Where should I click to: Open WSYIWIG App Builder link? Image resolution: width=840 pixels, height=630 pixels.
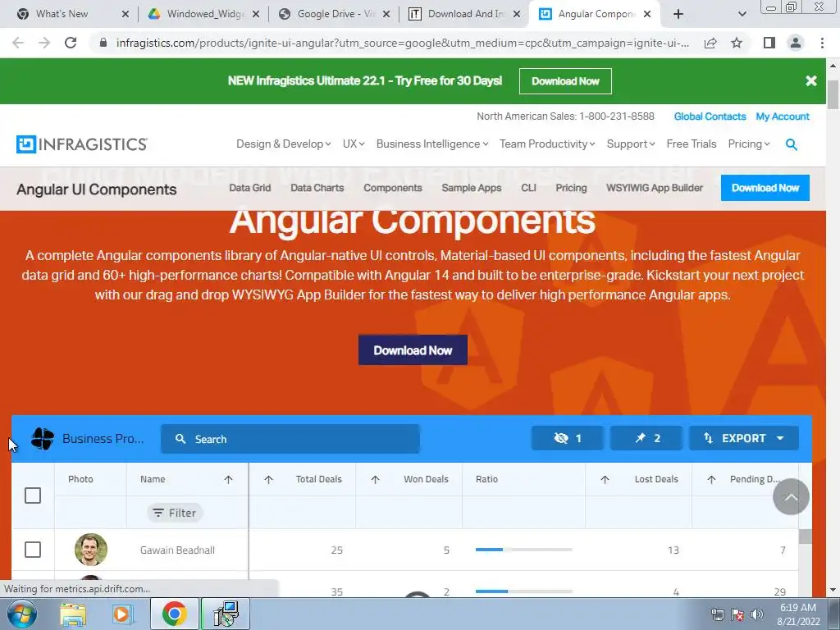point(654,188)
